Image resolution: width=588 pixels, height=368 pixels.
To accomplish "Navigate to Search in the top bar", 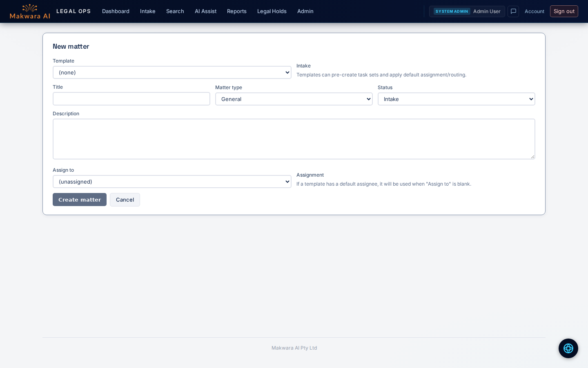I will [x=175, y=11].
